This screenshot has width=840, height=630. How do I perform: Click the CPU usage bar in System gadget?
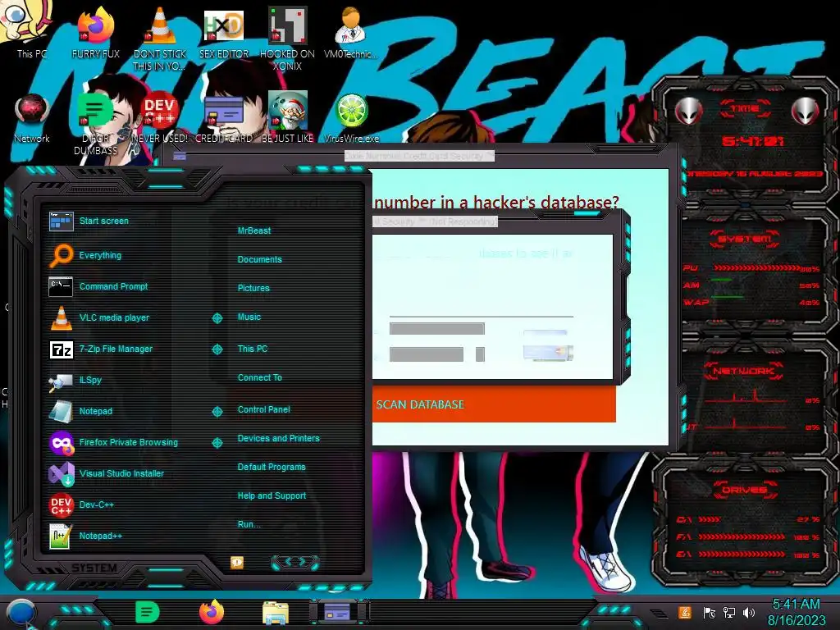tap(757, 267)
